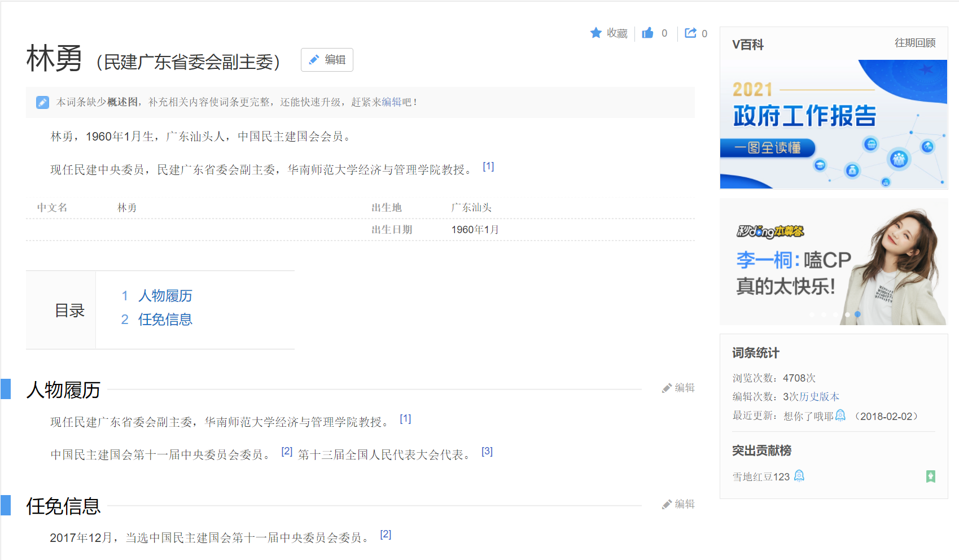This screenshot has width=959, height=560.
Task: Click rocket badge next to 雪地红豆123
Action: (799, 476)
